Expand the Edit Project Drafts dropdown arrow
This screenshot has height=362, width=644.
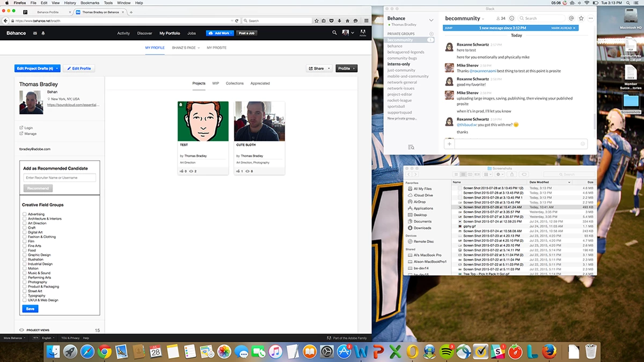[x=57, y=69]
